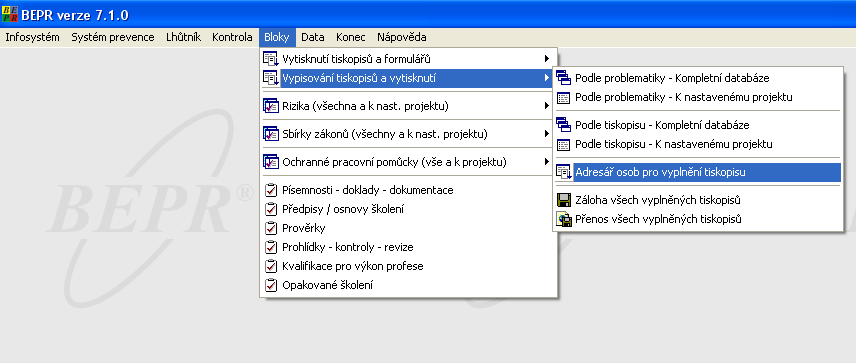This screenshot has height=363, width=856.
Task: Click the Ochranné pracovní pomůcky icon
Action: [x=271, y=162]
